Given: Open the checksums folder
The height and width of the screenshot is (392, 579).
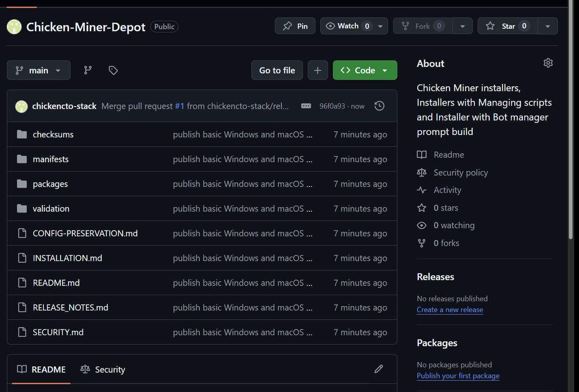Looking at the screenshot, I should coord(53,135).
